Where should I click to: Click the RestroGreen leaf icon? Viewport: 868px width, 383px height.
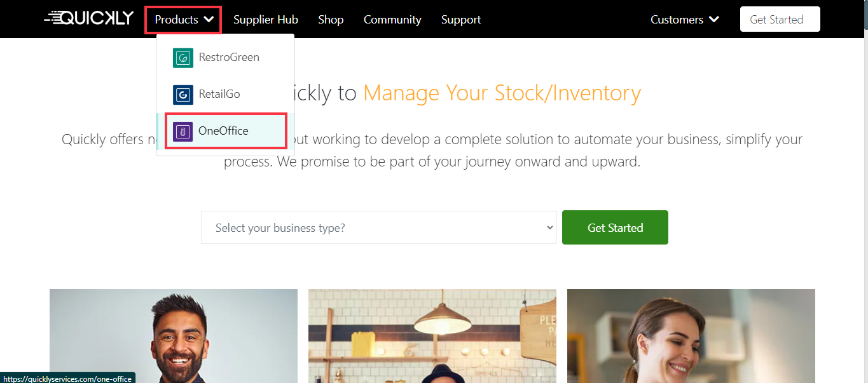[183, 58]
